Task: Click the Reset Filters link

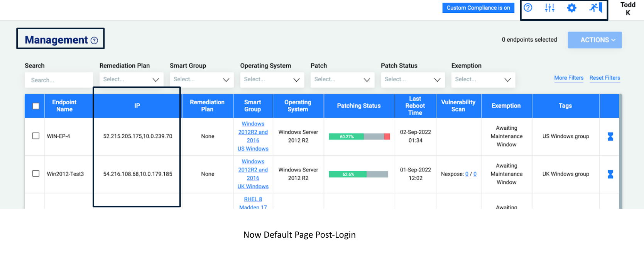Action: [x=605, y=78]
